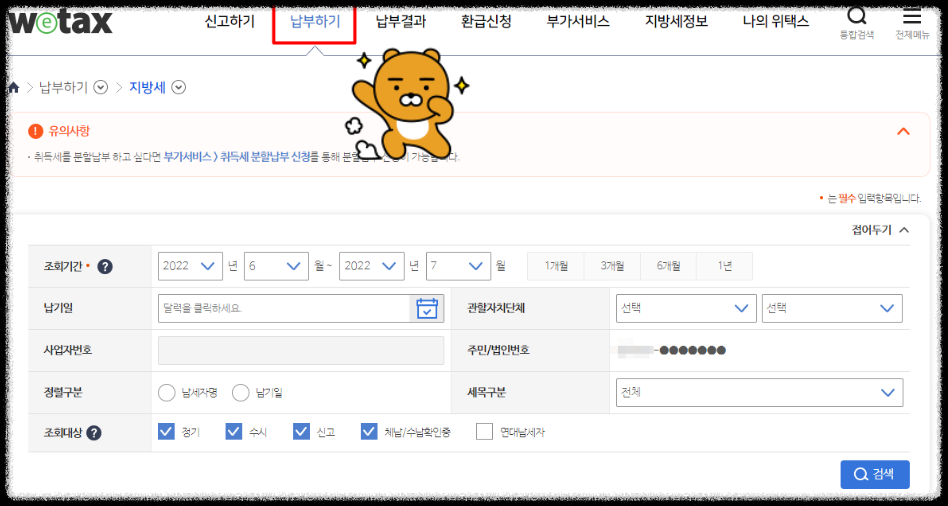Screen dimensions: 948x506
Task: Select the 납세자명 sort radio button
Action: (166, 393)
